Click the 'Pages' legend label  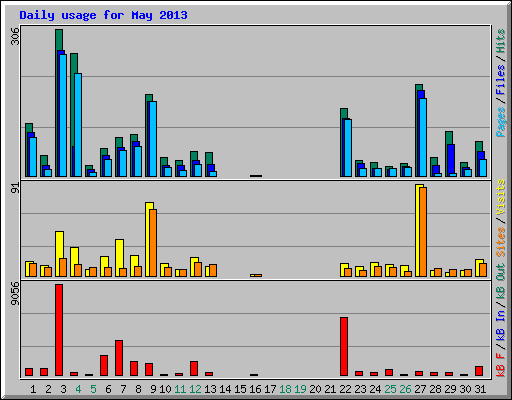click(500, 122)
